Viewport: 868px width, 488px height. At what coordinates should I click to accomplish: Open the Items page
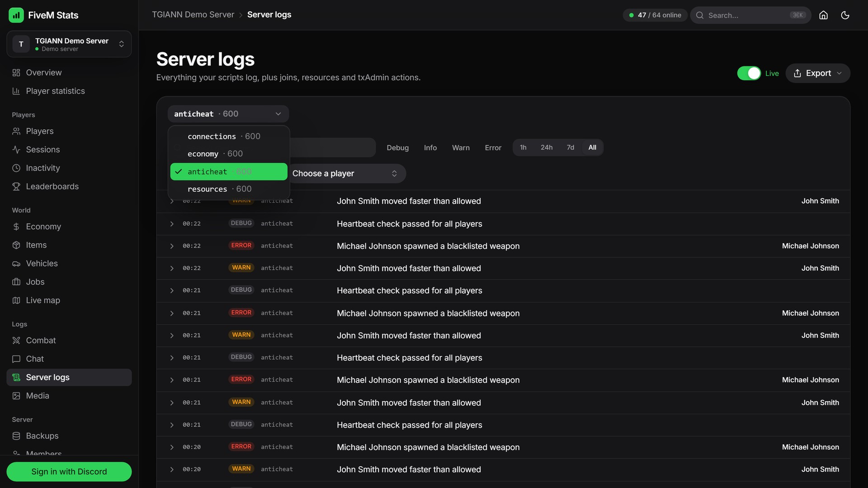(x=69, y=245)
